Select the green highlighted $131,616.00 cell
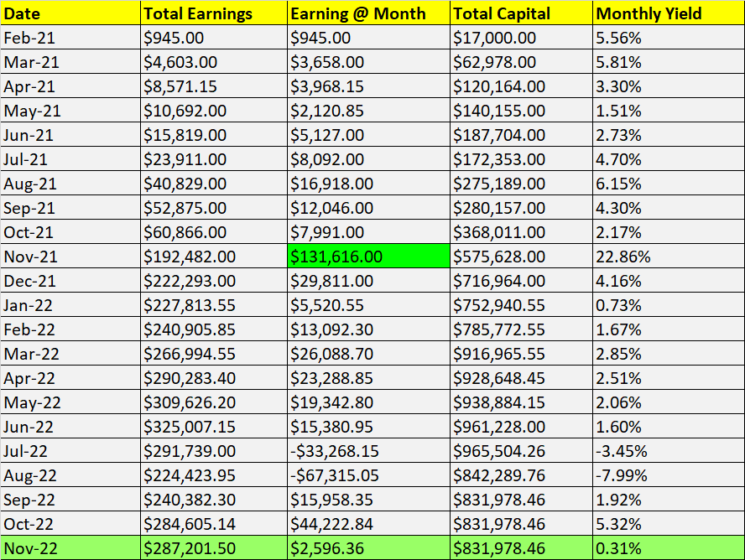 pos(368,257)
